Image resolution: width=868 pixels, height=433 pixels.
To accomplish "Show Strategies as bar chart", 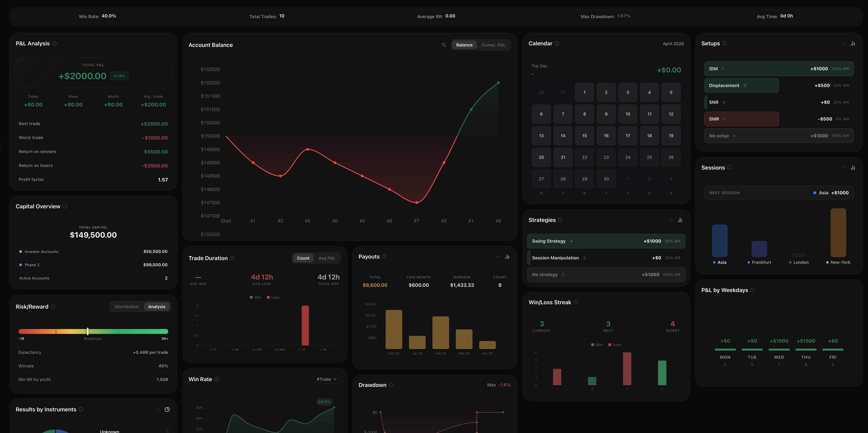I will click(x=680, y=220).
